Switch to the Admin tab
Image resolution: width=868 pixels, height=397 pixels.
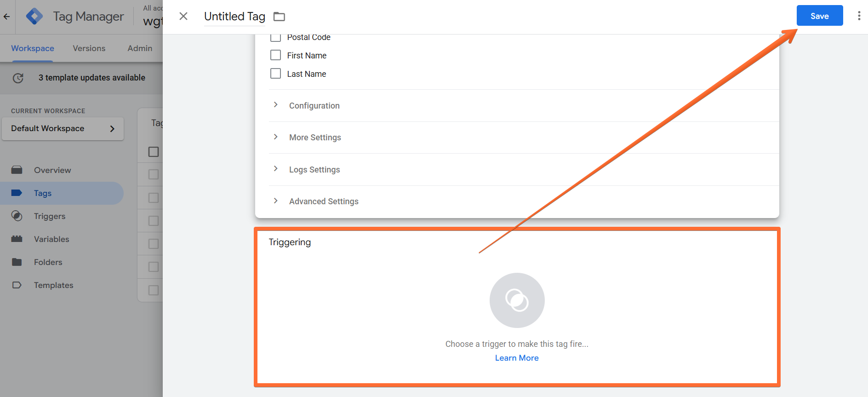pyautogui.click(x=140, y=48)
